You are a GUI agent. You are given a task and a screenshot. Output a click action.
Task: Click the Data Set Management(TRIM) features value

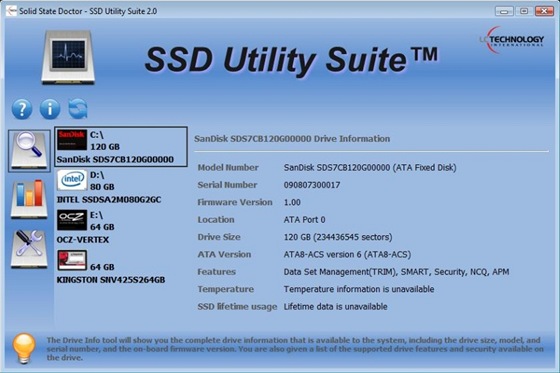tap(396, 272)
